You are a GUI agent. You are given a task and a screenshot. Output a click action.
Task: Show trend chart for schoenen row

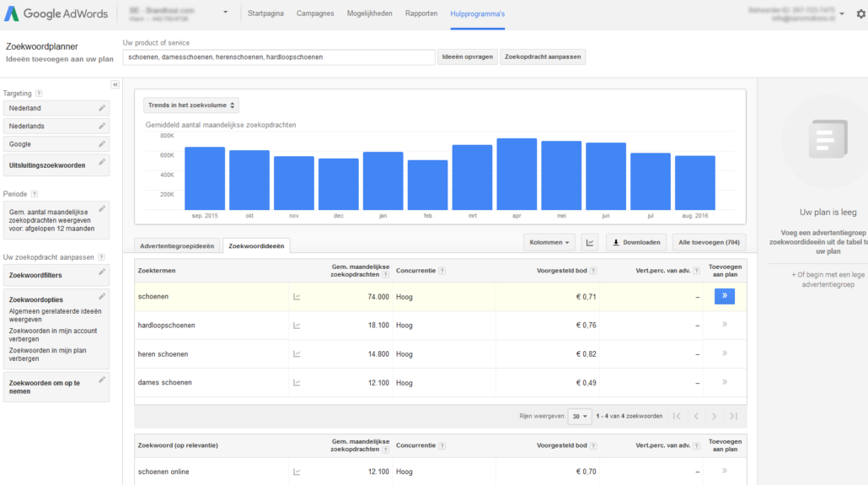pos(297,297)
